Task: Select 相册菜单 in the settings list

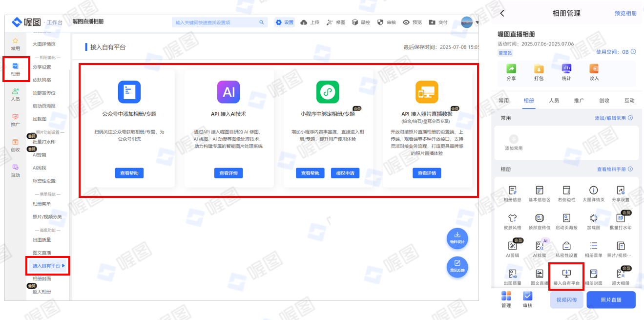Action: pyautogui.click(x=42, y=204)
